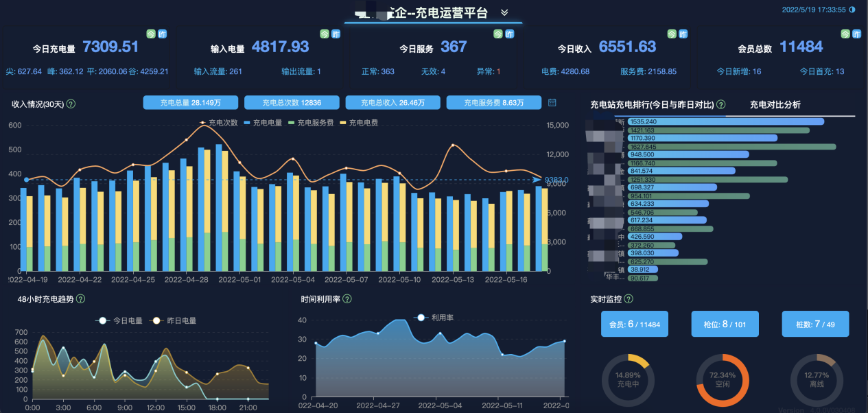
Task: Select the 充电站充电排行 tab
Action: pyautogui.click(x=651, y=105)
